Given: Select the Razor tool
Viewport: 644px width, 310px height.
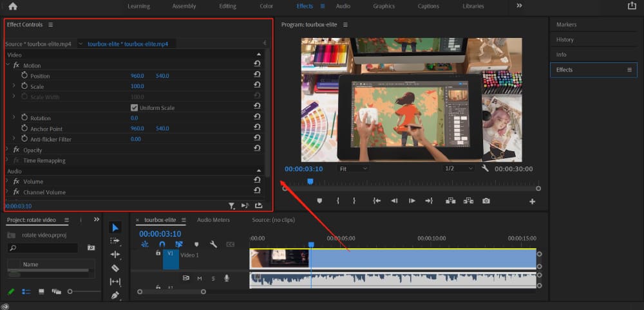Looking at the screenshot, I should 115,268.
